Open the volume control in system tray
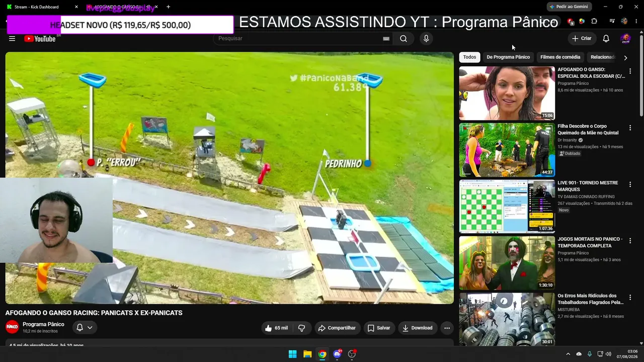 click(x=608, y=354)
